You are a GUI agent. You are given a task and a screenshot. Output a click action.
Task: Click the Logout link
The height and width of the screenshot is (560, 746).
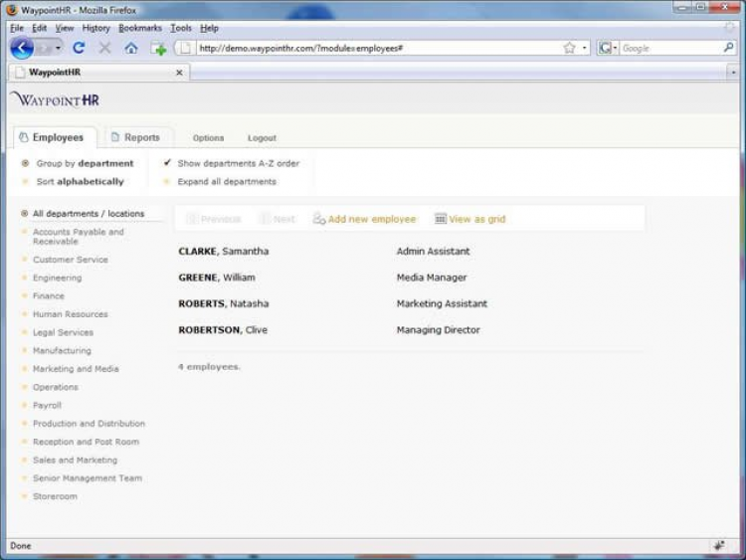(x=262, y=138)
